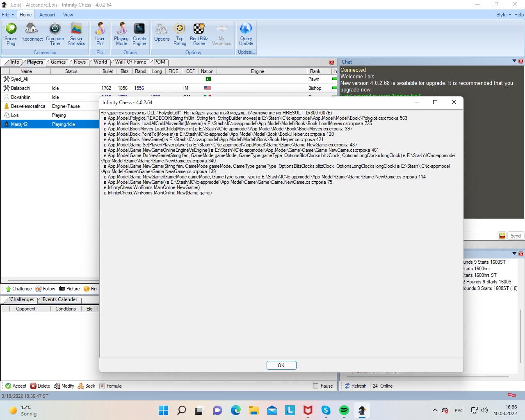Select player Desvelemosafrica row
525x420 pixels.
point(51,106)
